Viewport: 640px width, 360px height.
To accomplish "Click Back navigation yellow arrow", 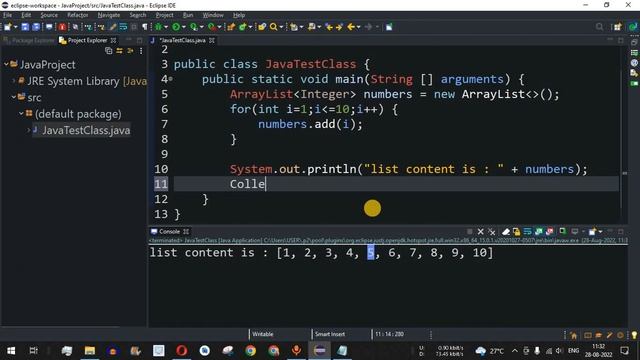I will coord(351,27).
